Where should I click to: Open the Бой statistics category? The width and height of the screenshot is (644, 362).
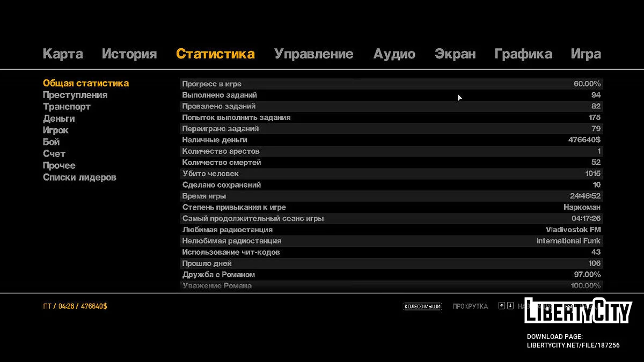52,142
